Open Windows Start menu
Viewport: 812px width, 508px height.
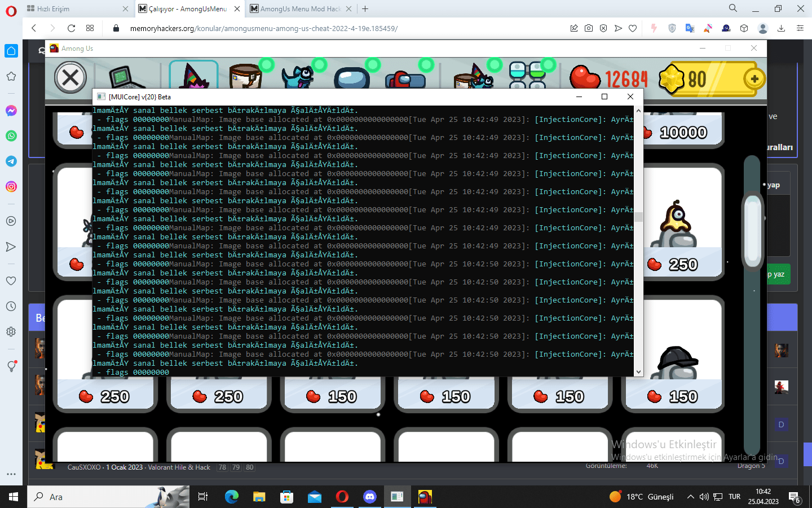tap(14, 497)
